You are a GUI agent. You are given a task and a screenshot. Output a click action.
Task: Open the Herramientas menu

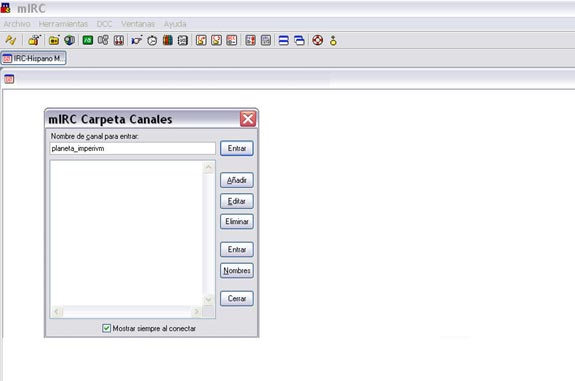(63, 24)
